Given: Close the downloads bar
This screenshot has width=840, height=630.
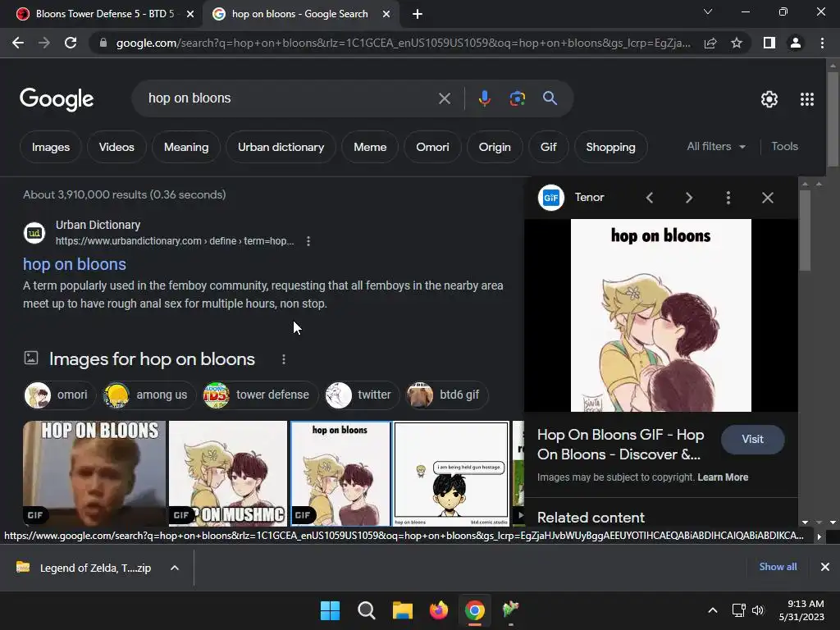Looking at the screenshot, I should click(x=825, y=567).
